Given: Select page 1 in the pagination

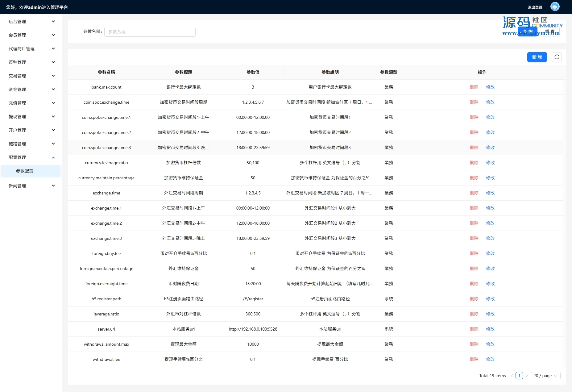Looking at the screenshot, I should click(519, 376).
